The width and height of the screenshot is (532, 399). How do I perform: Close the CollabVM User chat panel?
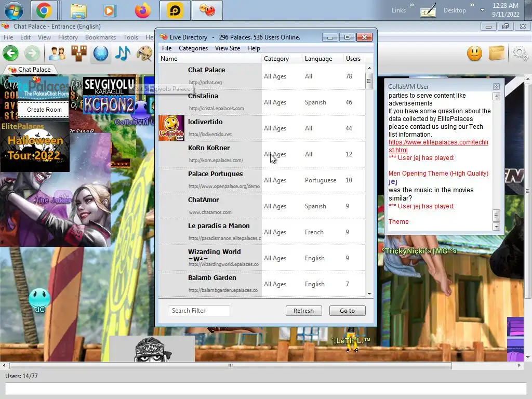point(496,87)
